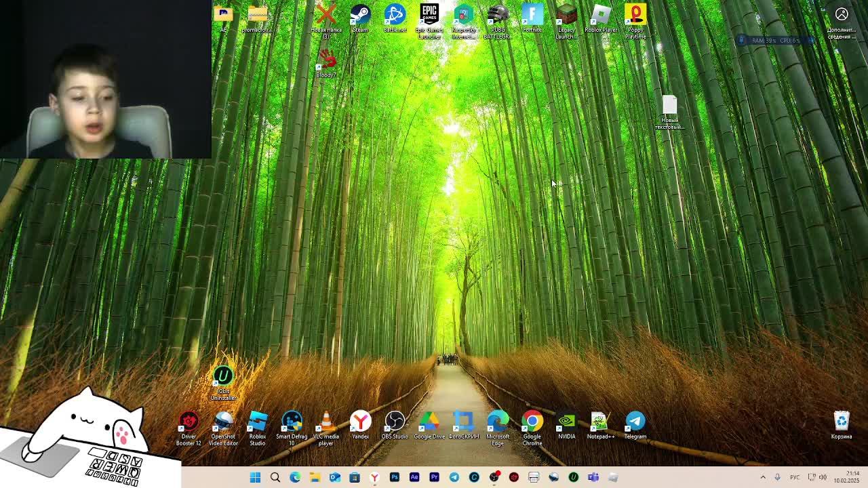
Task: Open Photoshop from the taskbar
Action: (x=395, y=477)
